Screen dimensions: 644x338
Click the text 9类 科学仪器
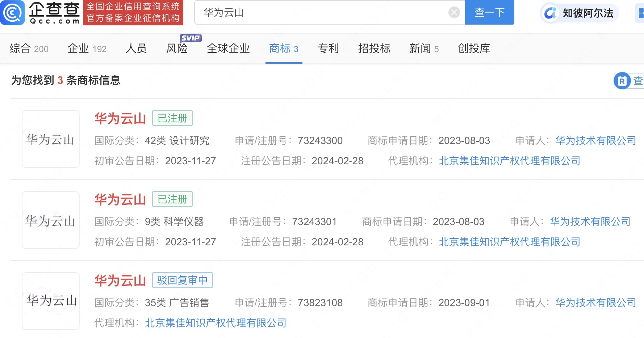point(174,221)
